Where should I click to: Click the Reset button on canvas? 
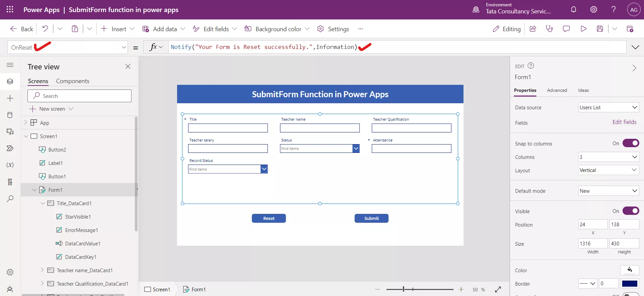pos(269,218)
